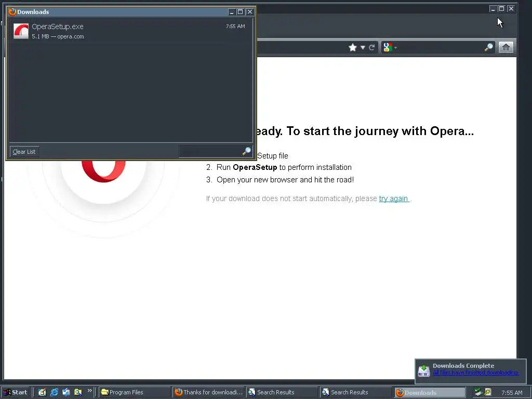Image resolution: width=532 pixels, height=399 pixels.
Task: Go to the home page with Home button
Action: tap(506, 47)
